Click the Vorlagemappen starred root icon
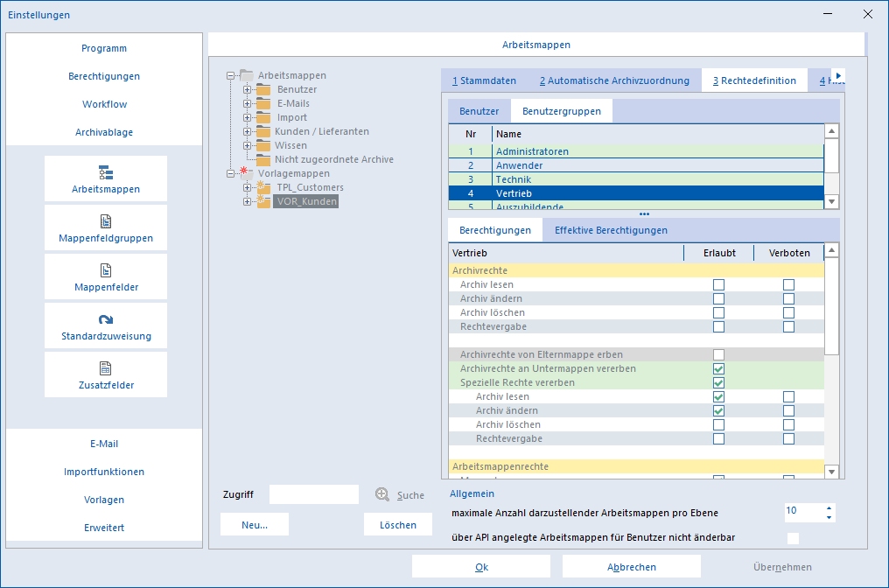 click(x=246, y=173)
